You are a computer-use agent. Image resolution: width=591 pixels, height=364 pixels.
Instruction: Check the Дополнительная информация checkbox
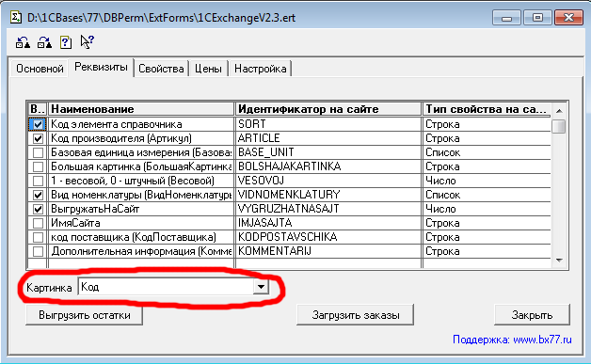38,251
